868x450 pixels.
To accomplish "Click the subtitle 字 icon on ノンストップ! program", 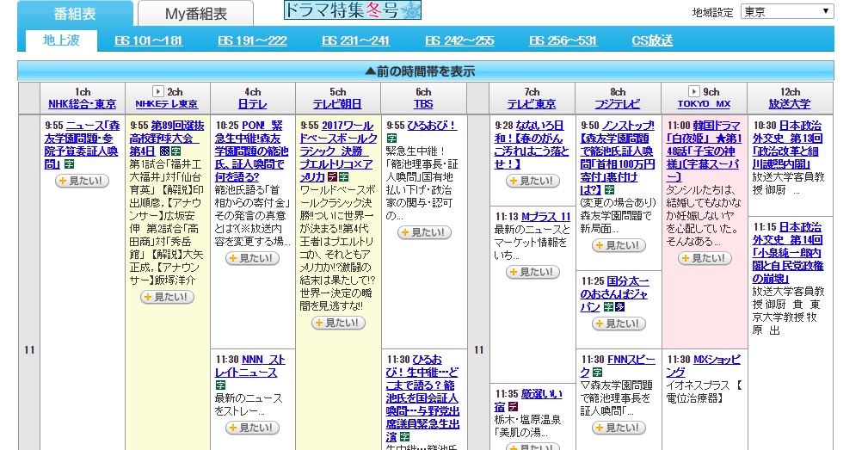I will pos(608,189).
